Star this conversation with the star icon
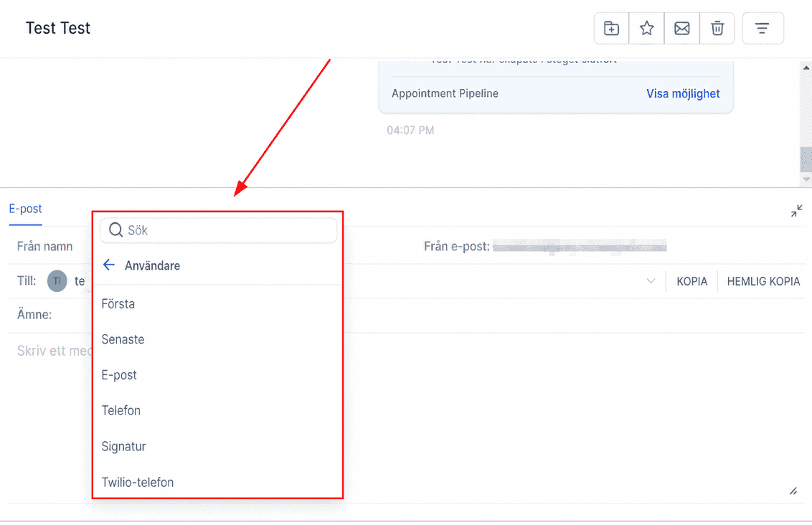The width and height of the screenshot is (812, 525). click(x=646, y=29)
